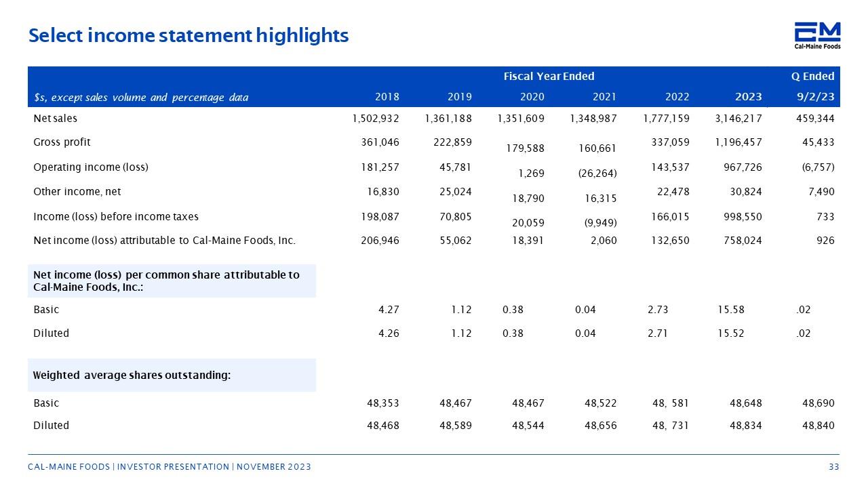Click diluted EPS value 4.26

pyautogui.click(x=389, y=333)
